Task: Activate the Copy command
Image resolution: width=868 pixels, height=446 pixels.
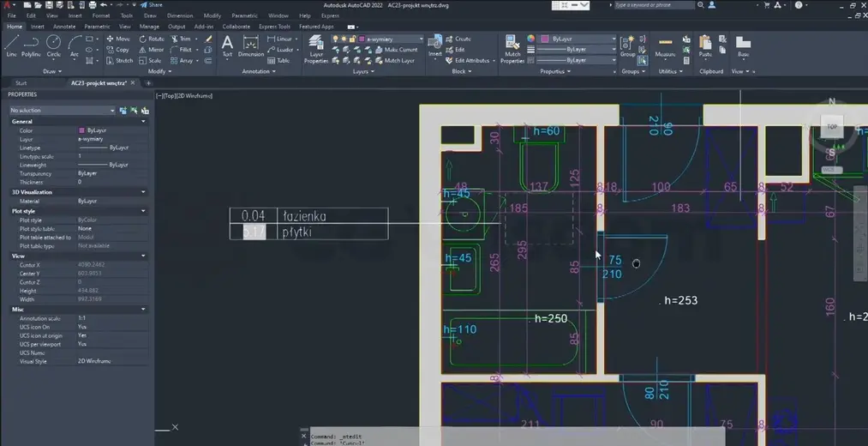Action: 117,49
